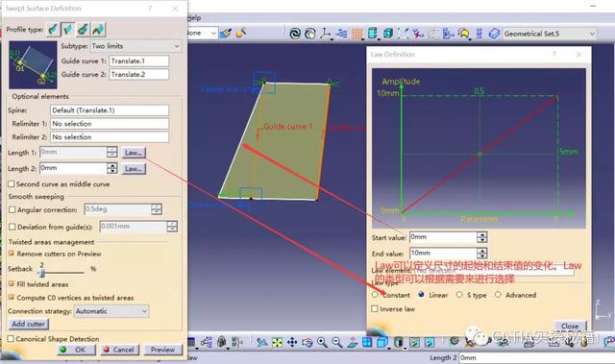Click the End value spinner arrows
Image resolution: width=615 pixels, height=364 pixels.
click(x=482, y=254)
